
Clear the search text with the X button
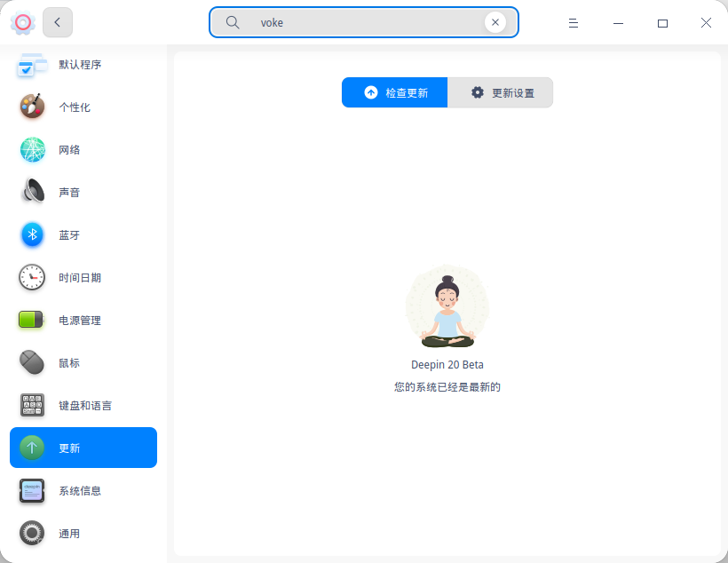pos(495,22)
